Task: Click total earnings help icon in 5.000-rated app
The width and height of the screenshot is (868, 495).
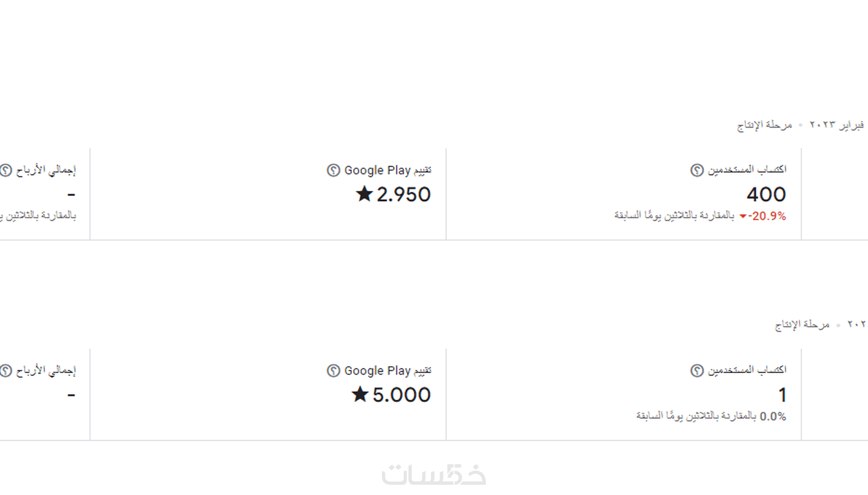Action: click(6, 370)
